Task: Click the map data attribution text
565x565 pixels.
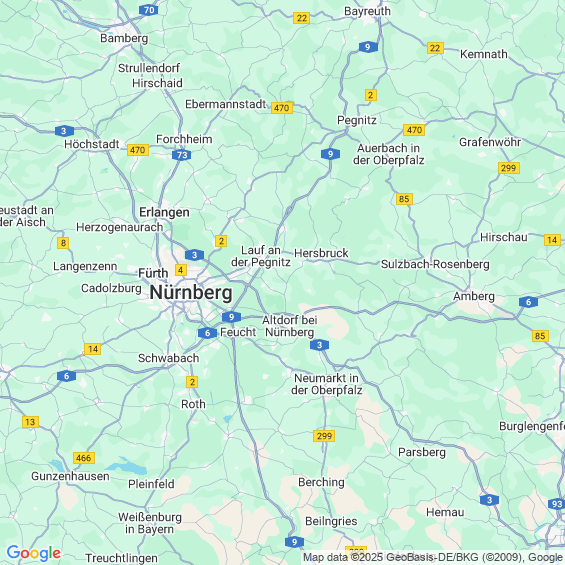Action: click(x=433, y=557)
